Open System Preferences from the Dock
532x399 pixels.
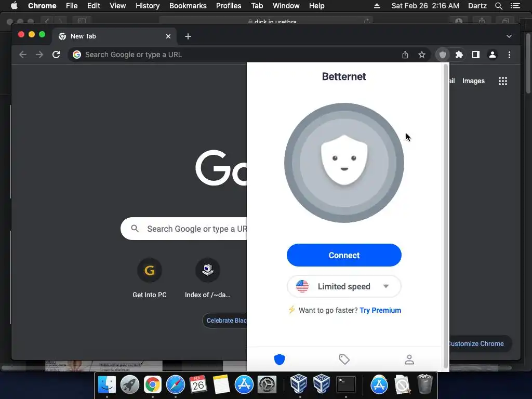click(267, 384)
